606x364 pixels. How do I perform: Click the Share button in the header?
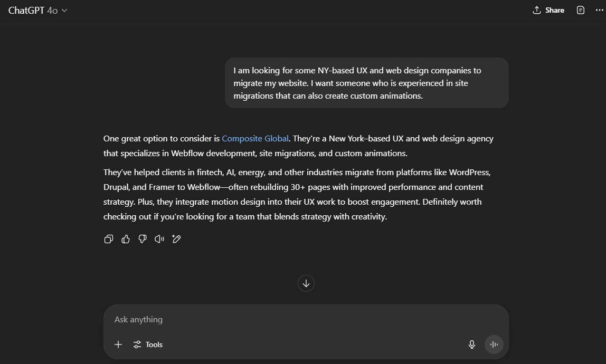[x=548, y=11]
